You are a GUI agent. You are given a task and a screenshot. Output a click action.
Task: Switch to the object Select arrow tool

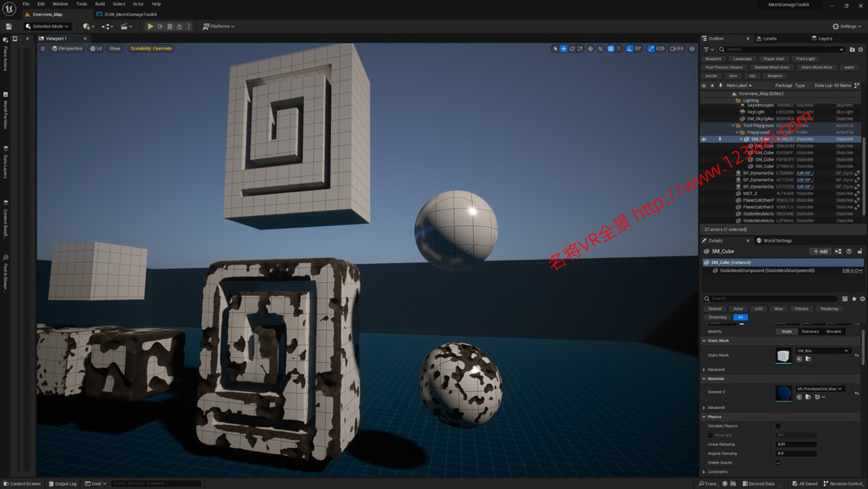pos(556,48)
